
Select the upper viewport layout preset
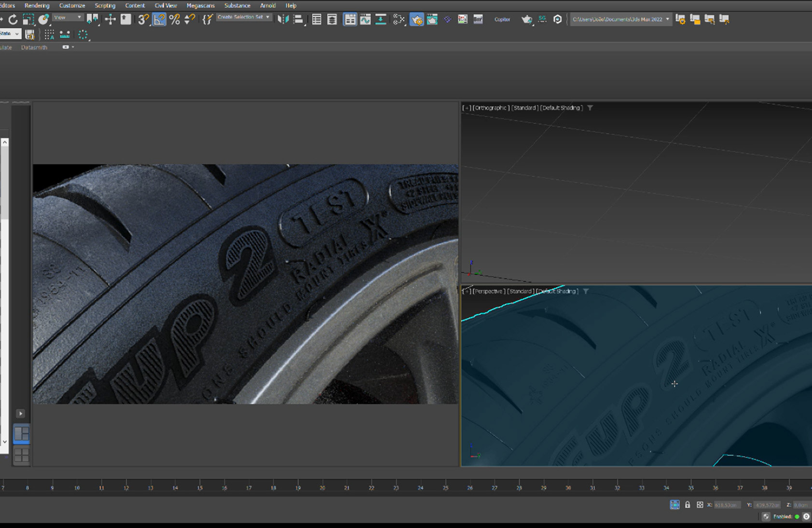21,434
